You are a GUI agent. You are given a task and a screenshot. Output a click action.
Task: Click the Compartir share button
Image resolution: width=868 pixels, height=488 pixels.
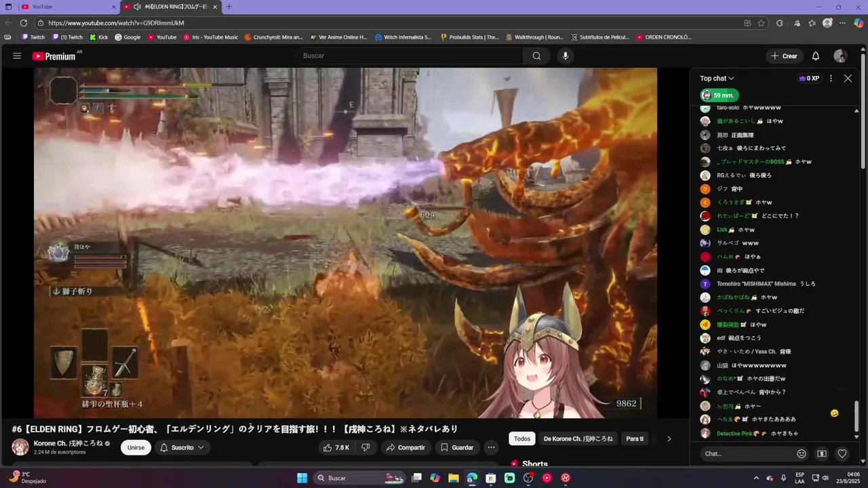pos(406,447)
